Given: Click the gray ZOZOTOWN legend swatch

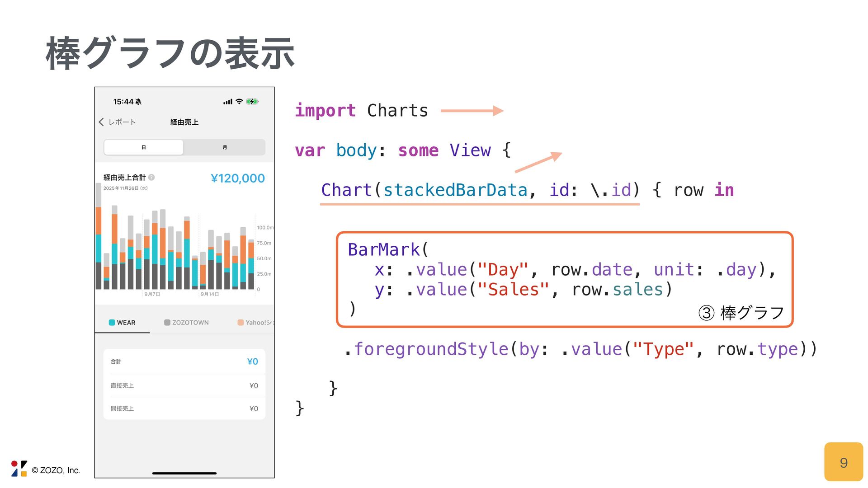Looking at the screenshot, I should [167, 323].
